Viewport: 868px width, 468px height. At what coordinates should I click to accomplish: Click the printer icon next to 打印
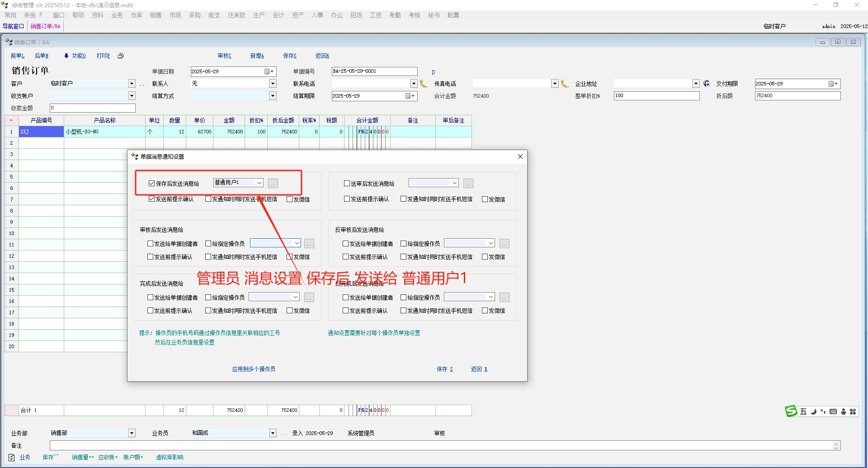120,56
